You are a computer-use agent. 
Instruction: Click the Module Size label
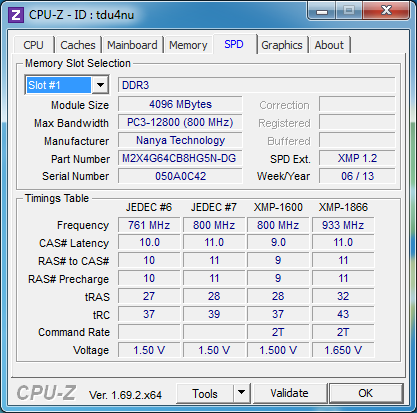pyautogui.click(x=80, y=105)
